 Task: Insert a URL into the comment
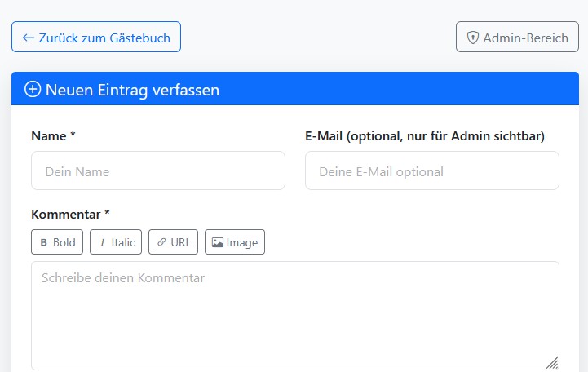[173, 242]
